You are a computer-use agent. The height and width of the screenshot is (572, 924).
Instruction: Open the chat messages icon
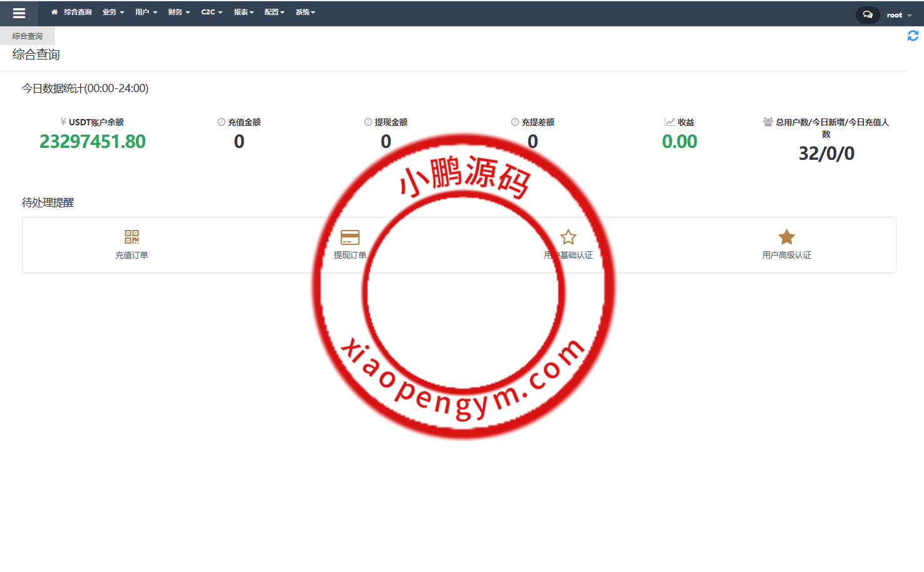tap(868, 14)
